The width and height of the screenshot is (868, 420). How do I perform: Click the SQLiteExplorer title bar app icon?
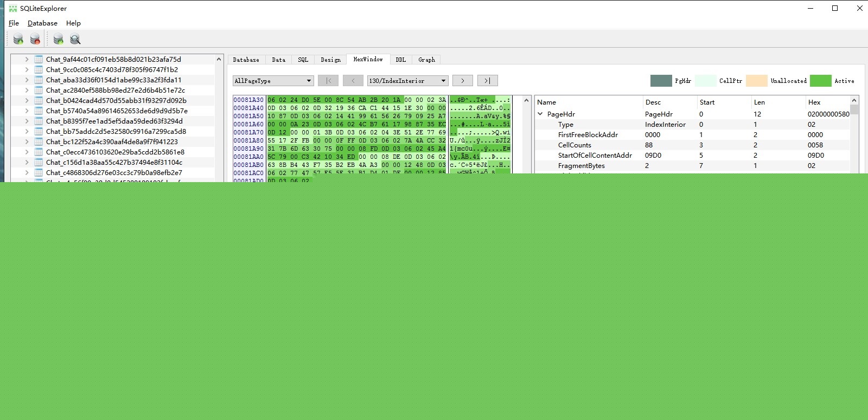click(x=13, y=8)
